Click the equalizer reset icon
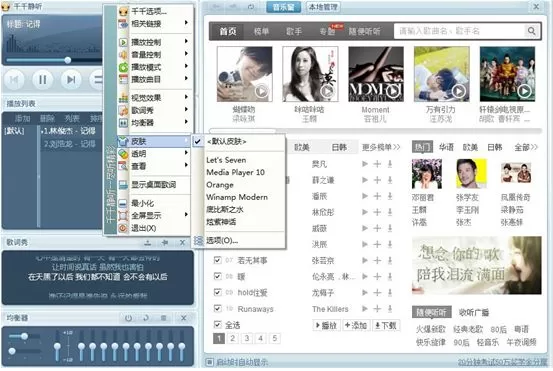553x371 pixels. [x=146, y=318]
